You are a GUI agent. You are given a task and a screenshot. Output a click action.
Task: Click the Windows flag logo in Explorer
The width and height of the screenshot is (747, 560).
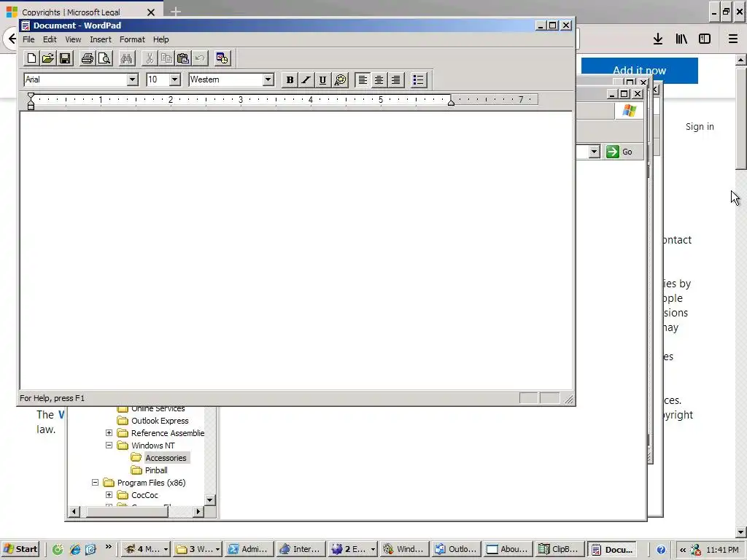coord(629,111)
